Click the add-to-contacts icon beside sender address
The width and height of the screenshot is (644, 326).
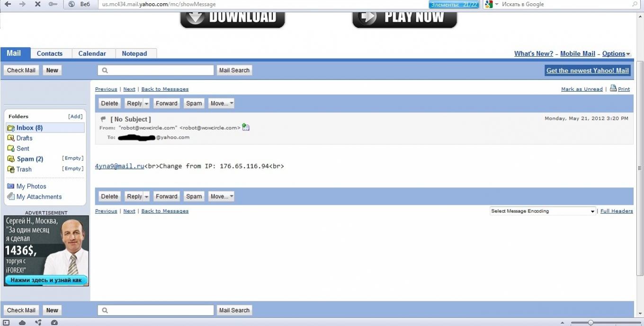point(245,127)
